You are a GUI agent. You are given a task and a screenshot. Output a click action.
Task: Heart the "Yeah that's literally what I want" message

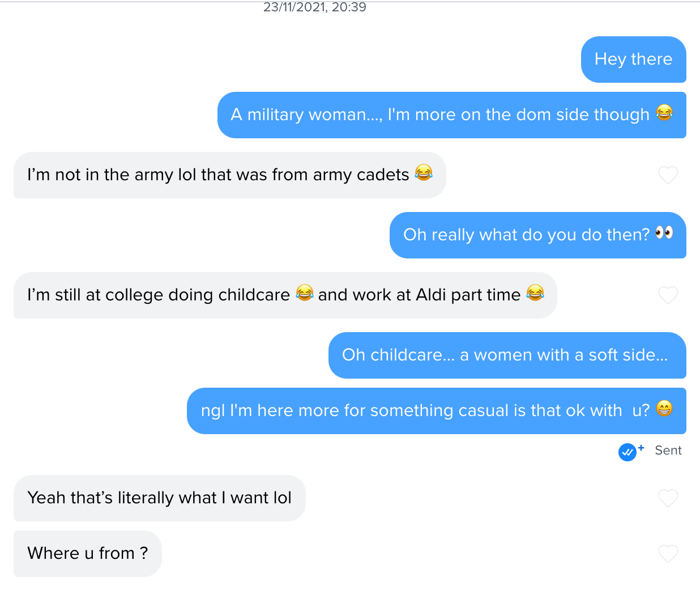668,498
